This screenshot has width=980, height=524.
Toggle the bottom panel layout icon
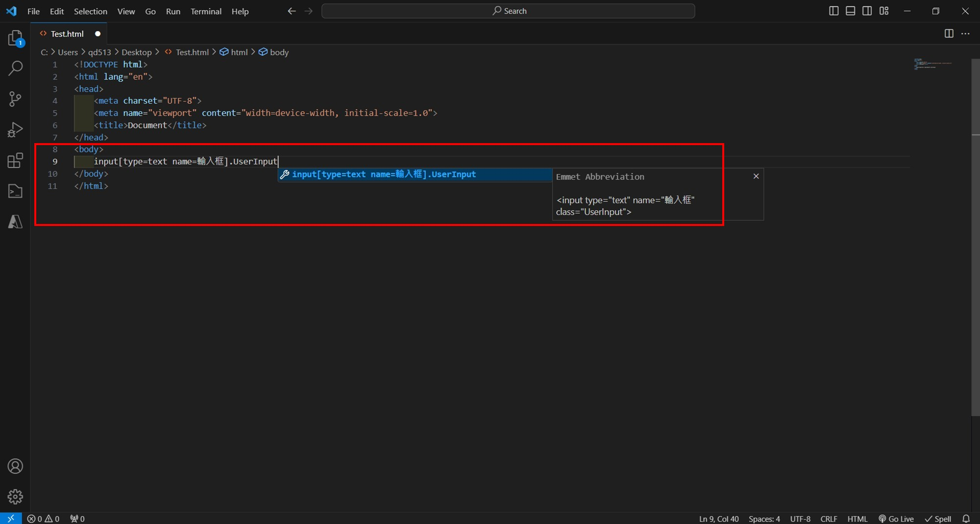click(x=850, y=11)
